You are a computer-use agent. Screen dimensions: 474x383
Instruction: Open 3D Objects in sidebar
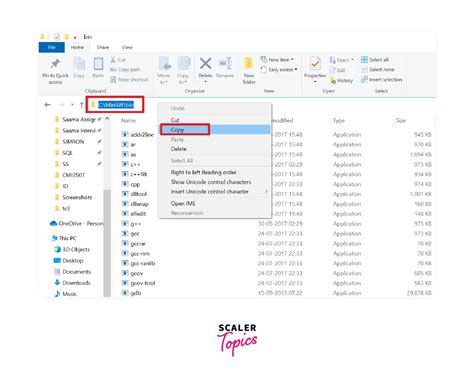(72, 249)
